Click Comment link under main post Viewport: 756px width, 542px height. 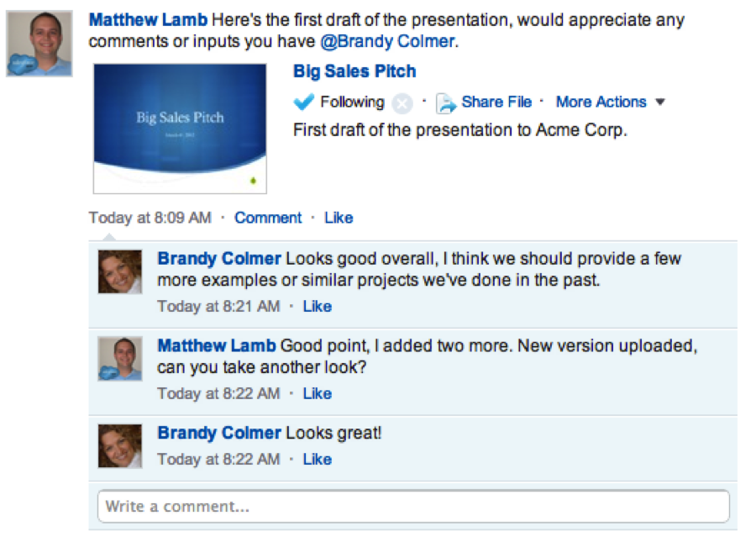pos(268,218)
